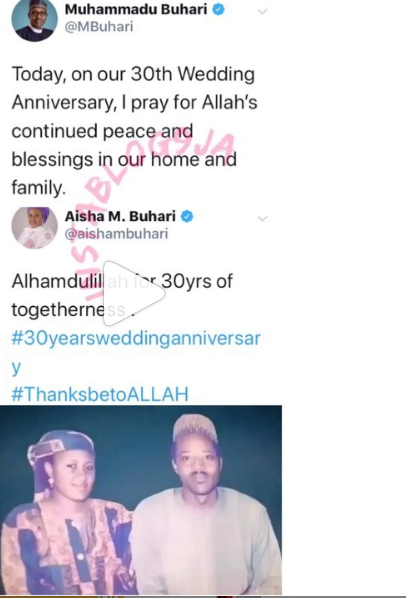This screenshot has width=406, height=598.
Task: Expand the chevron menu on Muhammadu Buhari's tweet
Action: coord(262,11)
